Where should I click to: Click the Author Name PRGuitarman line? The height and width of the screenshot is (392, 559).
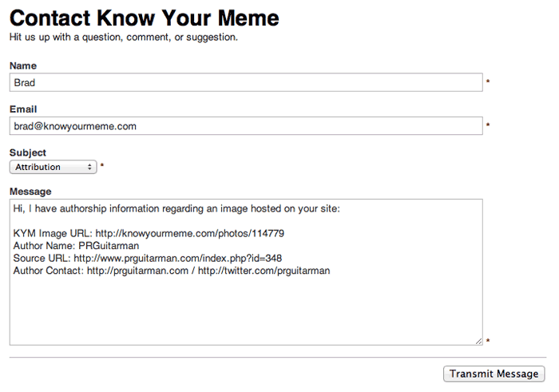(x=76, y=246)
